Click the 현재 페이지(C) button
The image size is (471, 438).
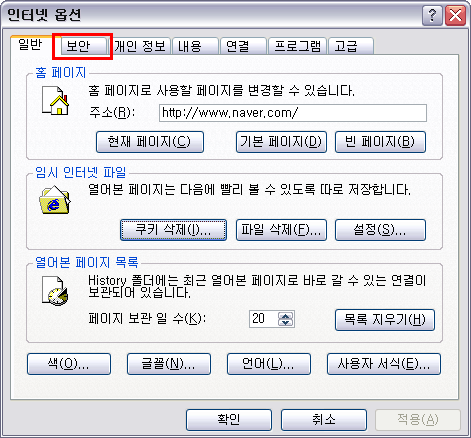150,142
